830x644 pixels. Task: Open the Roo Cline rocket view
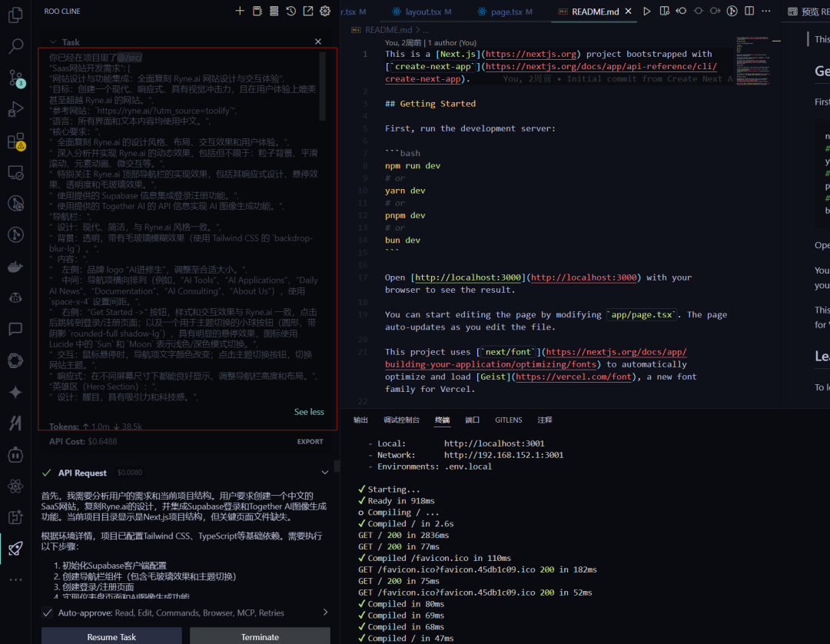15,548
